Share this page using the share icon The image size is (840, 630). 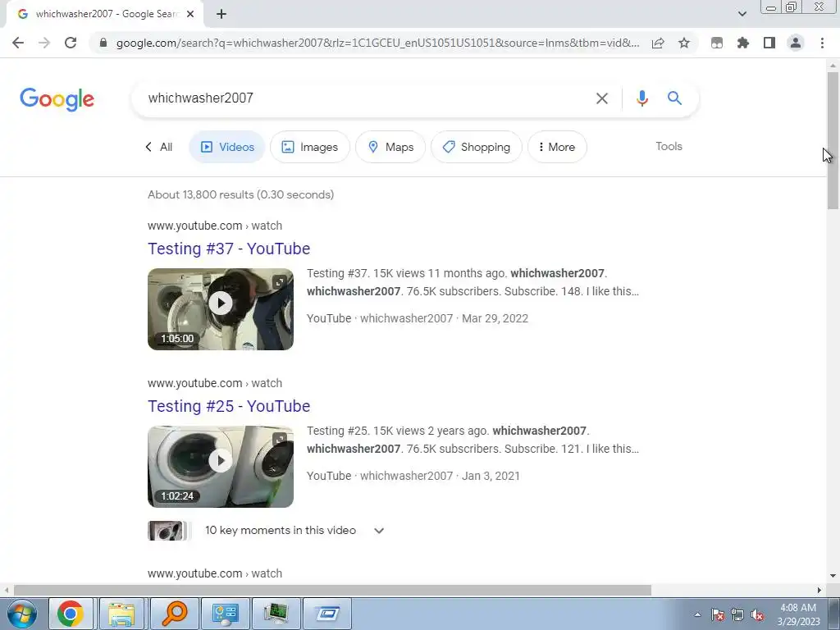pos(658,43)
